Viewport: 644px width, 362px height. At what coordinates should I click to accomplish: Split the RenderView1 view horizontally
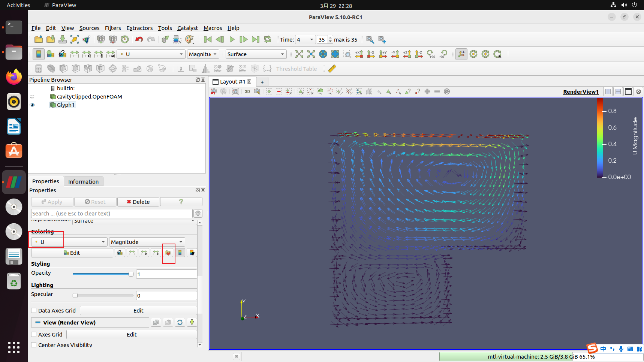point(608,91)
